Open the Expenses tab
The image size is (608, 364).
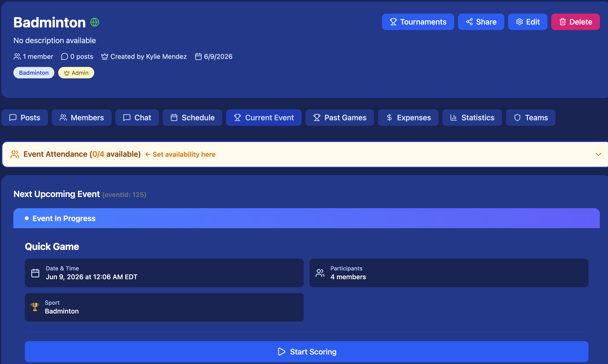[408, 117]
